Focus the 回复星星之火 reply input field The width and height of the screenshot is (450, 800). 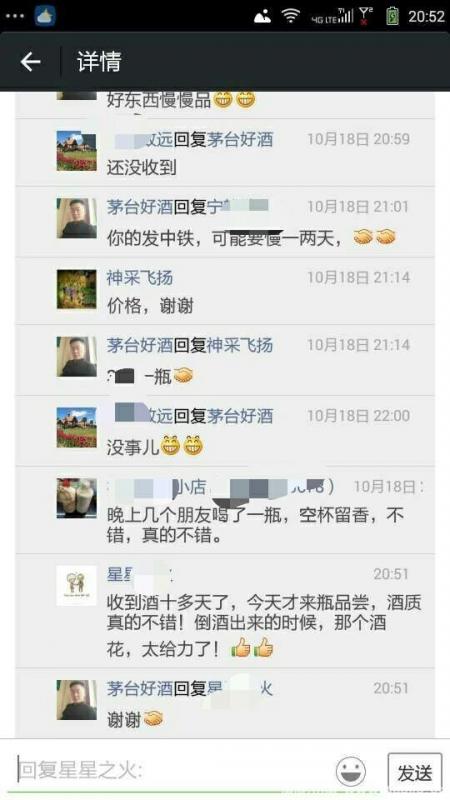[171, 770]
